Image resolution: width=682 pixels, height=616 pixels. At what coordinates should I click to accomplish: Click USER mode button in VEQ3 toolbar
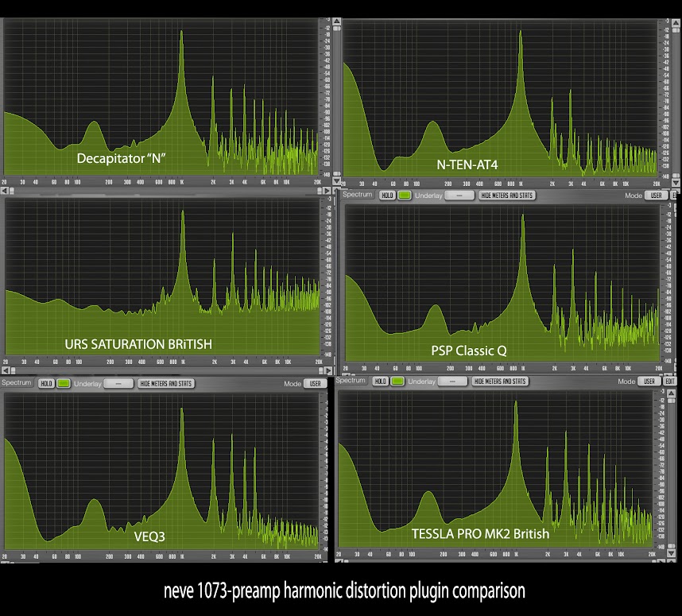(x=315, y=383)
